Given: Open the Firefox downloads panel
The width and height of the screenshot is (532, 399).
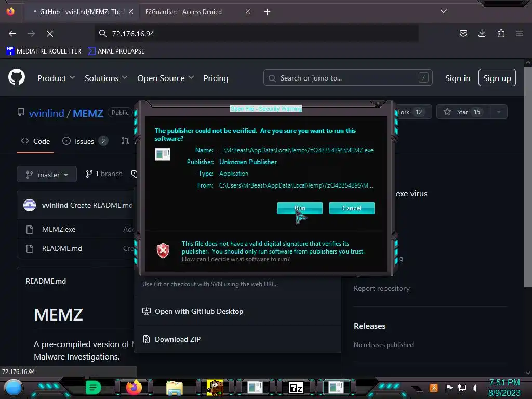Looking at the screenshot, I should click(x=482, y=33).
